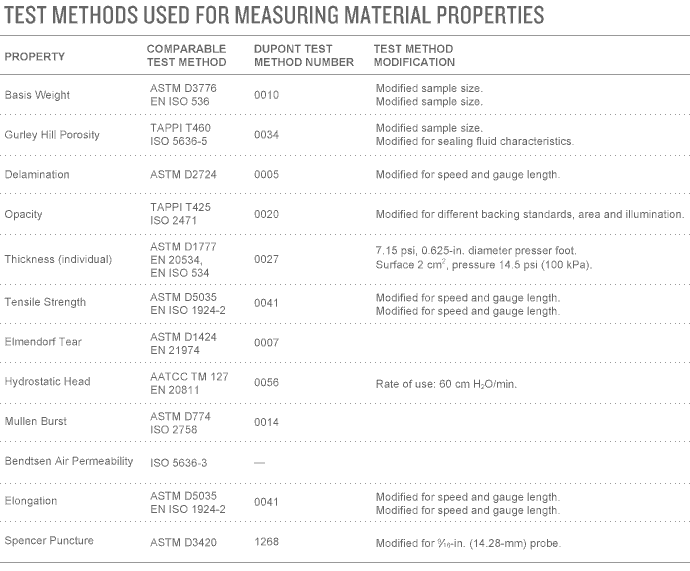
Task: Click the Comparable Test Method column header
Action: (187, 55)
